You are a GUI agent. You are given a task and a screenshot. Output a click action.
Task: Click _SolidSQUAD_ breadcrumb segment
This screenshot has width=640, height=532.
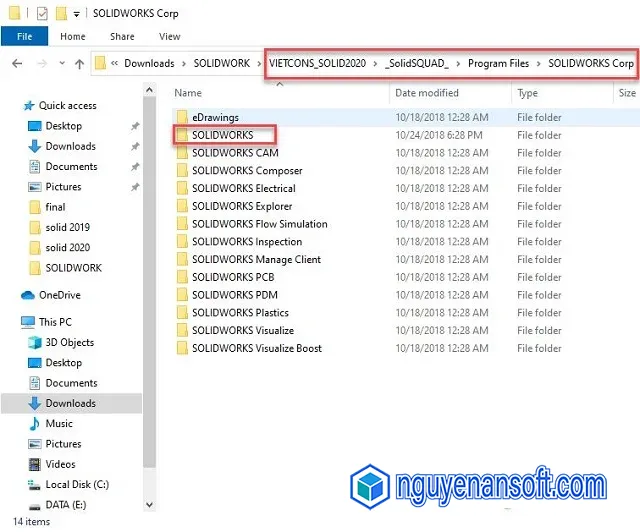[417, 63]
